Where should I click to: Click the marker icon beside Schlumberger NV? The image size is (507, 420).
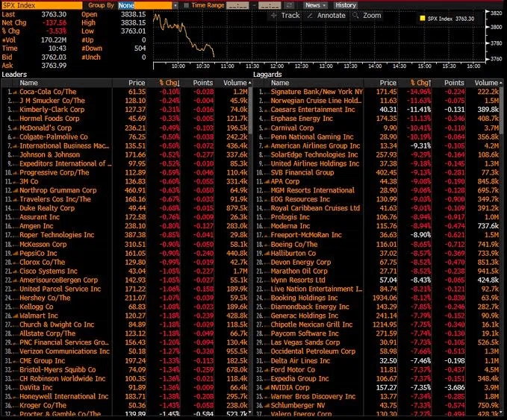267,406
